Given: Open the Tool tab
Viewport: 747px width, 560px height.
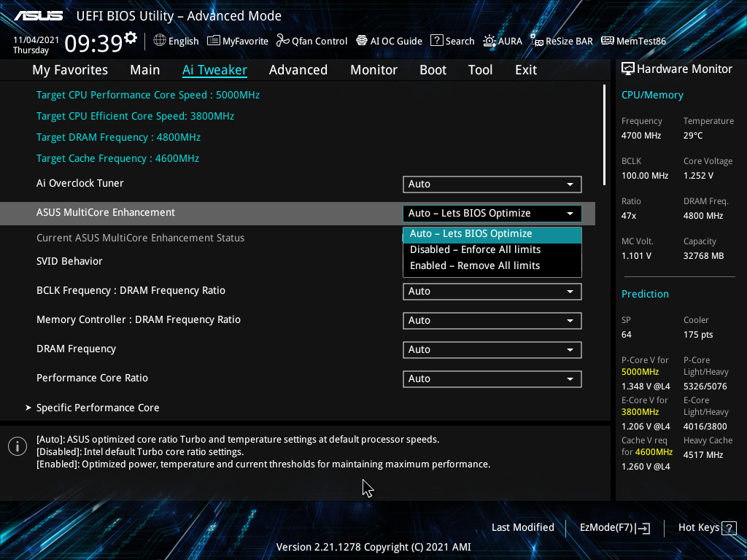Looking at the screenshot, I should click(x=480, y=70).
